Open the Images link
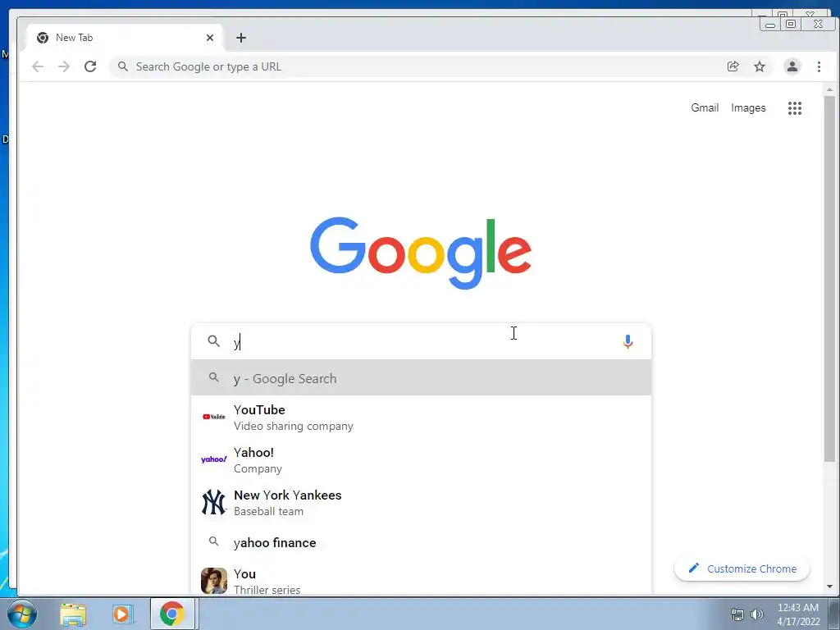 tap(748, 107)
